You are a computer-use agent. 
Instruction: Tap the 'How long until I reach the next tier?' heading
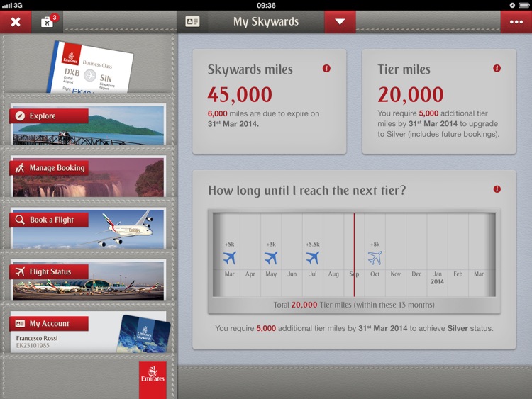(306, 191)
